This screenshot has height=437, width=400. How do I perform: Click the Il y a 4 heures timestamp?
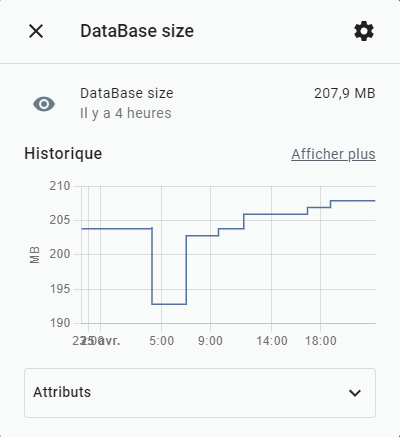click(126, 113)
